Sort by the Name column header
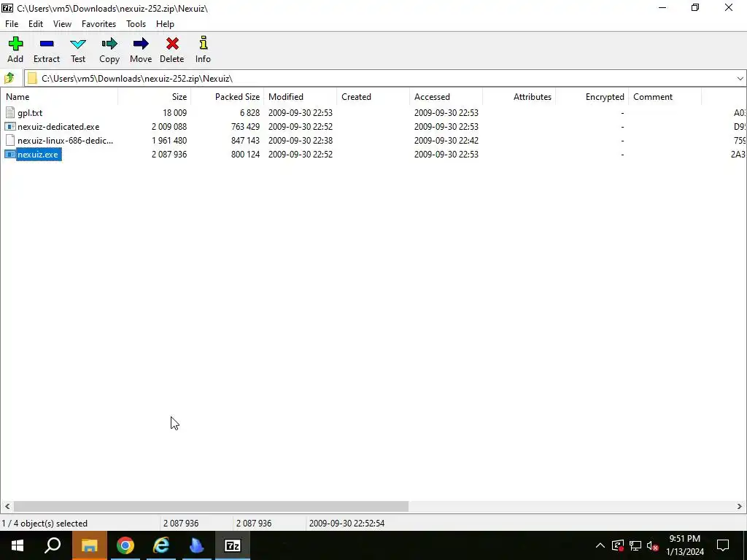The image size is (747, 560). point(60,97)
